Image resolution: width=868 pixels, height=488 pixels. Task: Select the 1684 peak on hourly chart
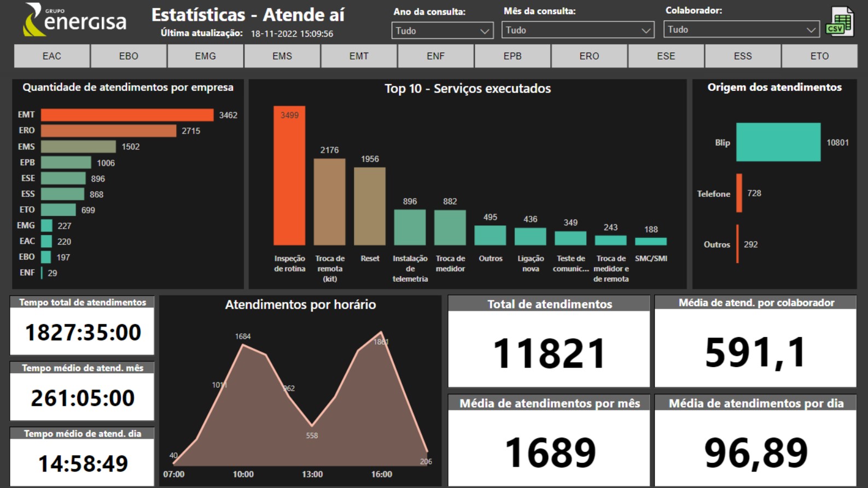(x=243, y=345)
